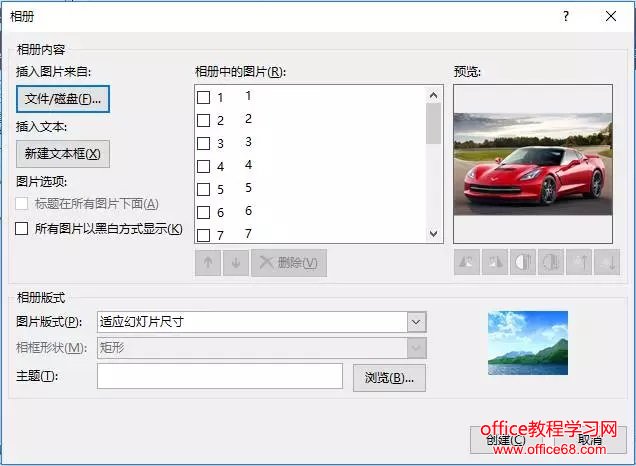Click the picture list scroll-down arrow
The image size is (636, 466).
[433, 234]
